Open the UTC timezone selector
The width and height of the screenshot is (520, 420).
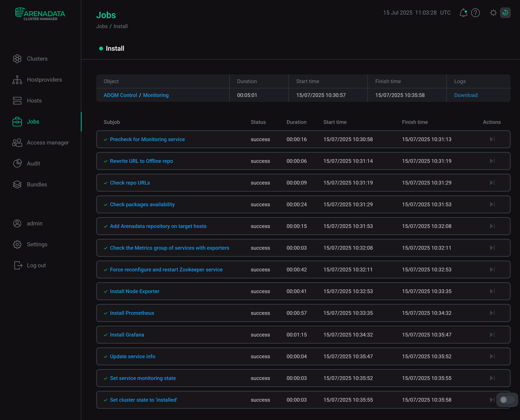(x=446, y=13)
